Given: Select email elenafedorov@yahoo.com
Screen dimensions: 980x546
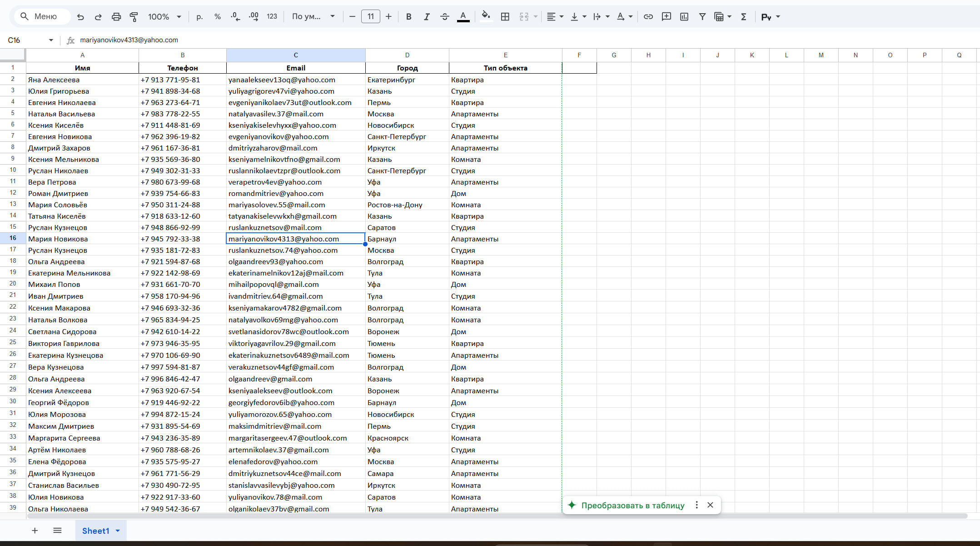Looking at the screenshot, I should click(296, 461).
